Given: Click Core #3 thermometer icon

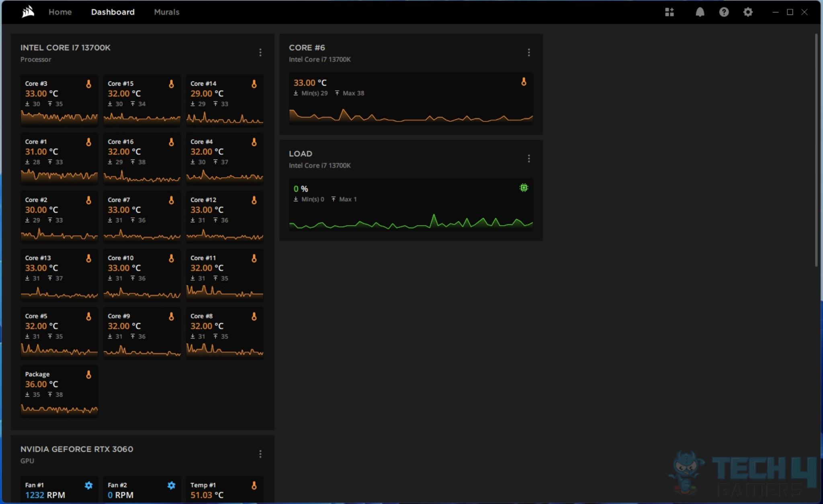Looking at the screenshot, I should point(88,84).
